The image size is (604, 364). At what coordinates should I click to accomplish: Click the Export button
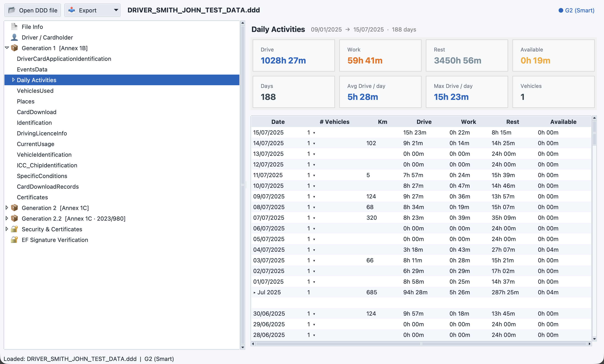pos(92,10)
